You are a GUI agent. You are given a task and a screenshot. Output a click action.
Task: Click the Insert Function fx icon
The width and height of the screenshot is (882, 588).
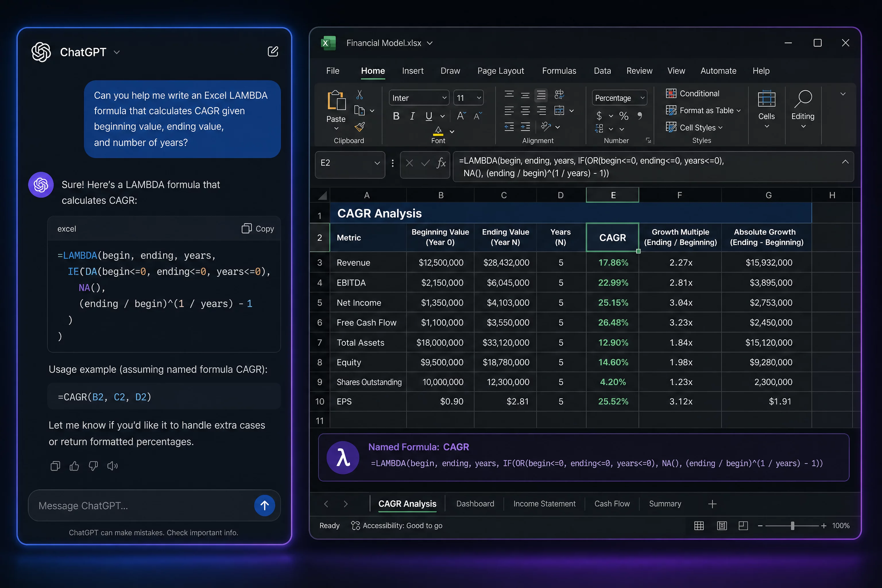click(x=441, y=163)
